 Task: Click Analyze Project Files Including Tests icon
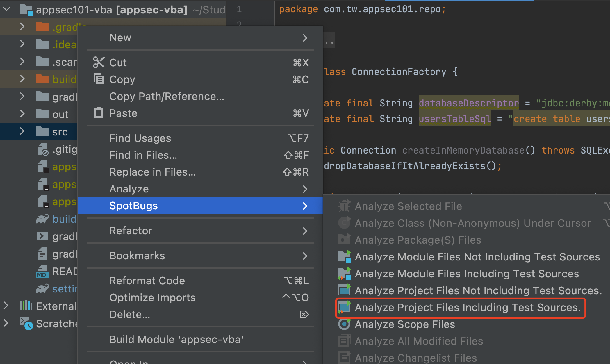pos(345,307)
